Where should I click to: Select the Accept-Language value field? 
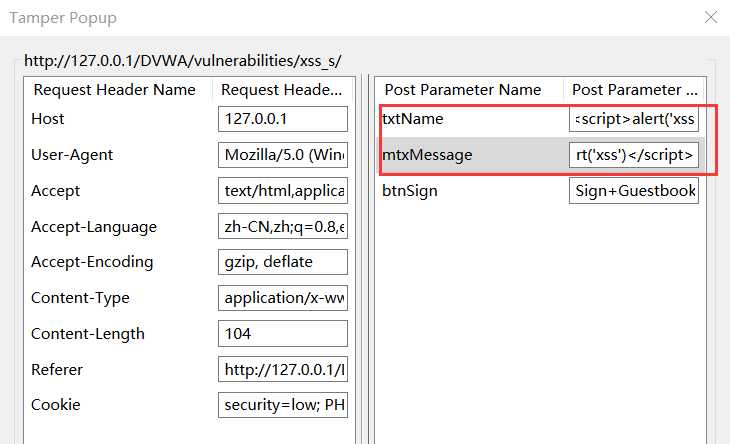tap(282, 227)
